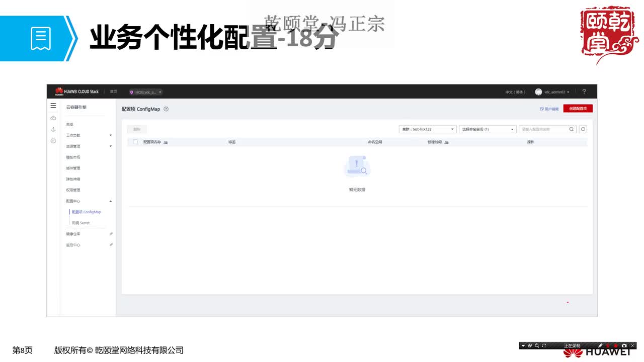Open 弹性伸缩 in the sidebar
Image resolution: width=644 pixels, height=362 pixels.
point(73,179)
